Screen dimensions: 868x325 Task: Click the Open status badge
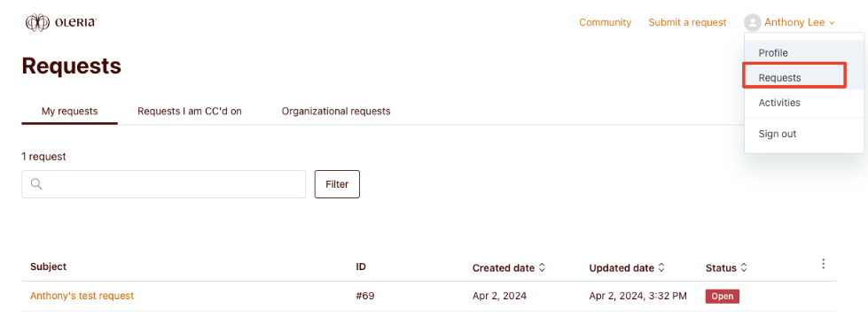point(723,297)
